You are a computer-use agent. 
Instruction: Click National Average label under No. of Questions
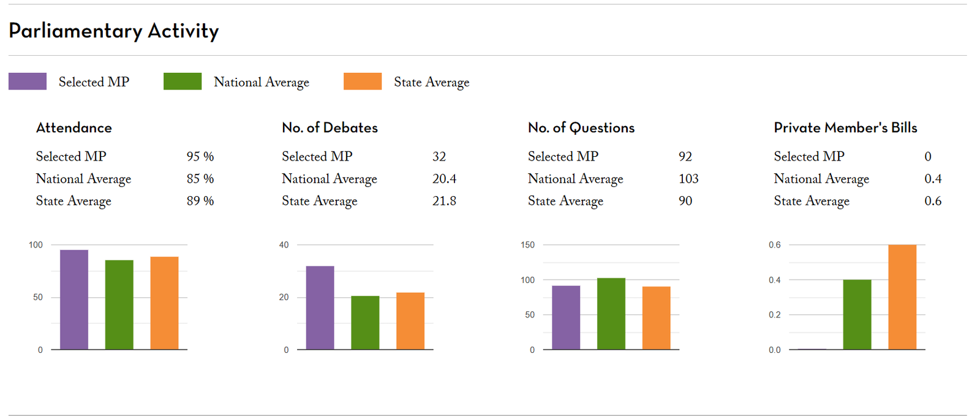tap(576, 179)
